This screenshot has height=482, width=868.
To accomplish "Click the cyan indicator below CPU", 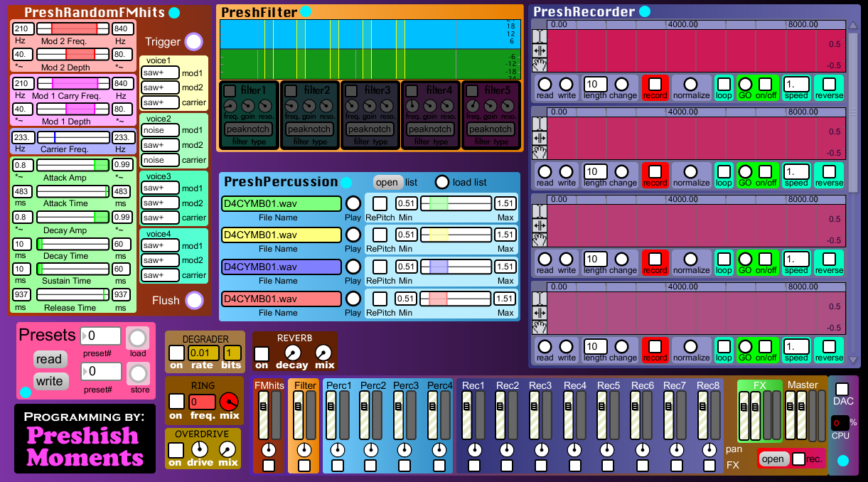I will (843, 461).
